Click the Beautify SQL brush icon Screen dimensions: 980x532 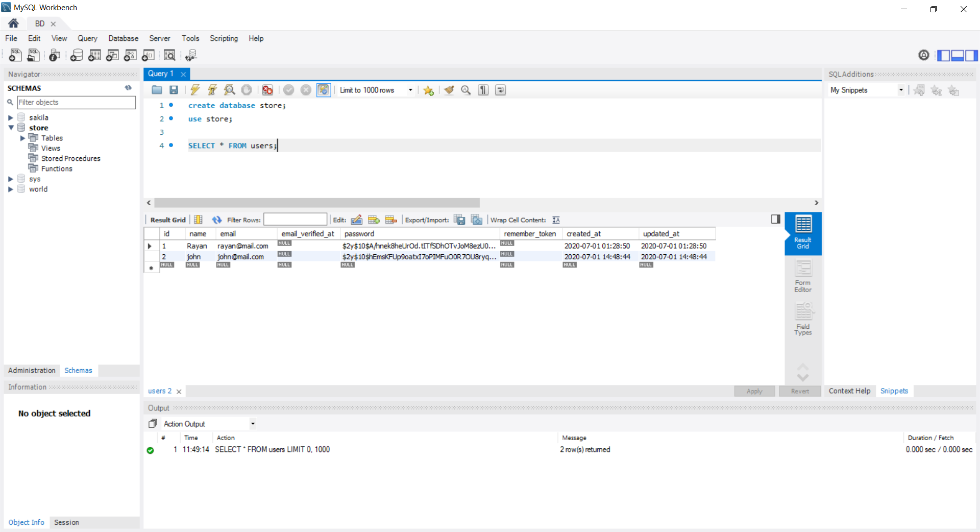(x=449, y=90)
